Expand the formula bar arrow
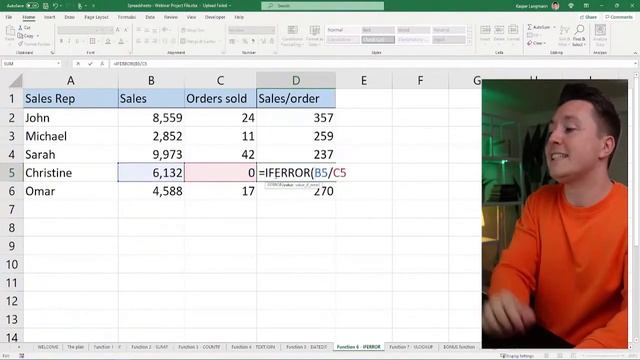The image size is (640, 360). [635, 64]
